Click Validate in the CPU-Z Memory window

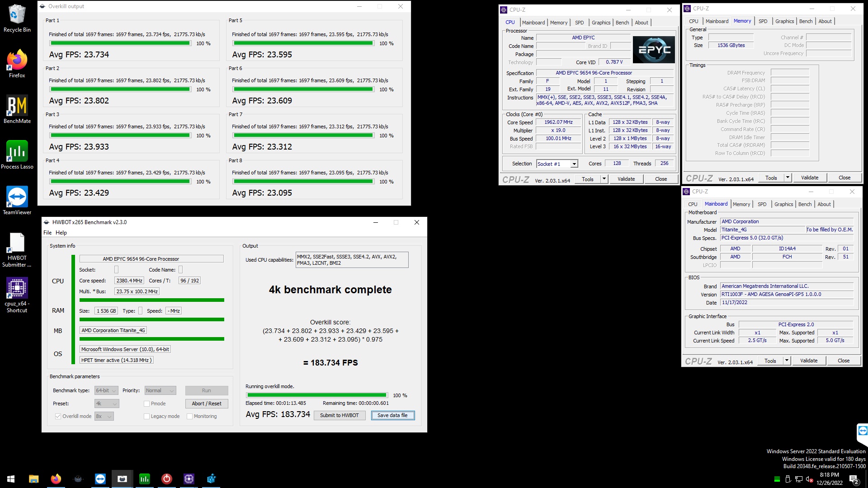810,178
